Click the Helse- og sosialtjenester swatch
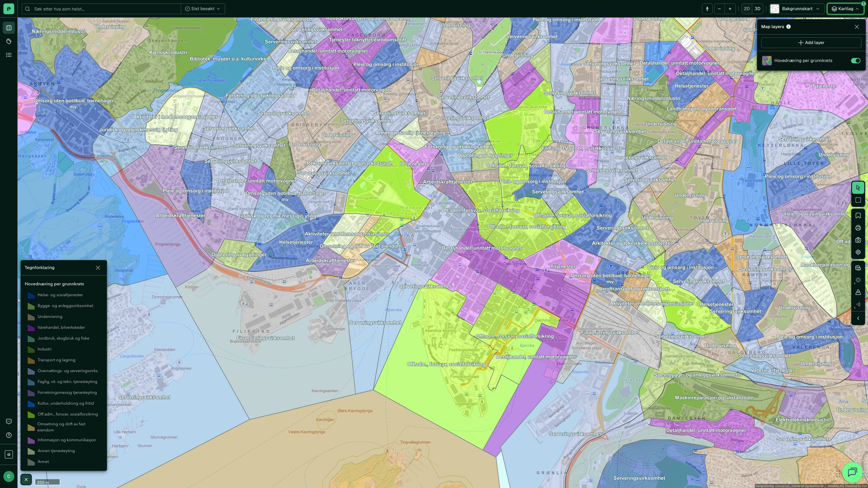The height and width of the screenshot is (488, 868). click(31, 295)
